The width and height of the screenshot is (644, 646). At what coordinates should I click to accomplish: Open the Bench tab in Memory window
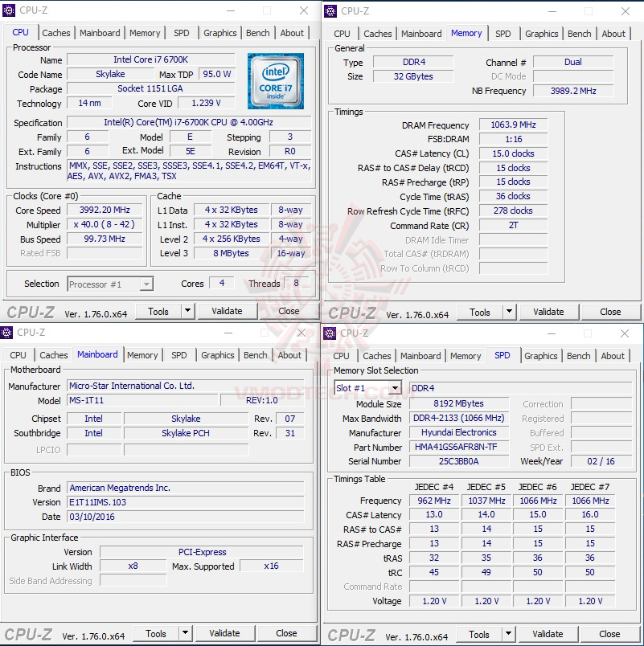579,34
